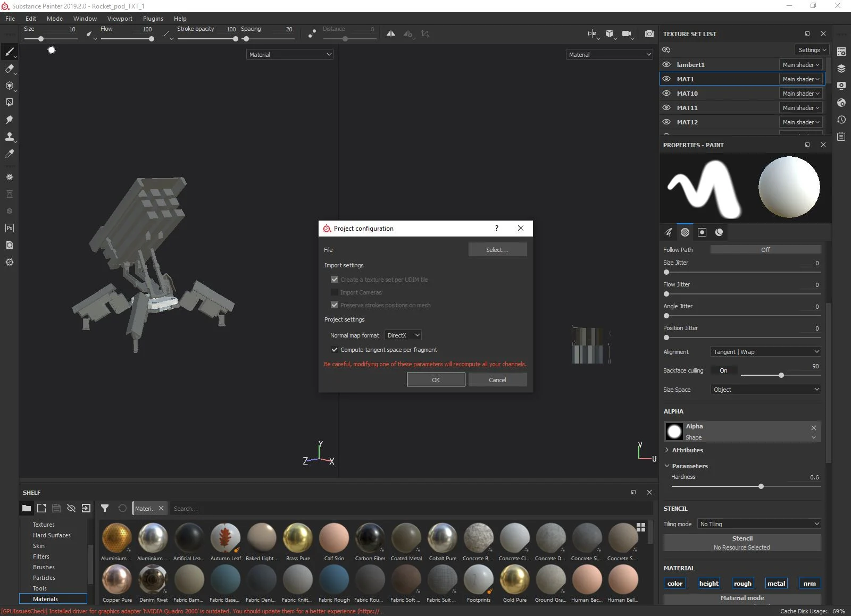
Task: Toggle Follow Path Off switch
Action: point(765,249)
